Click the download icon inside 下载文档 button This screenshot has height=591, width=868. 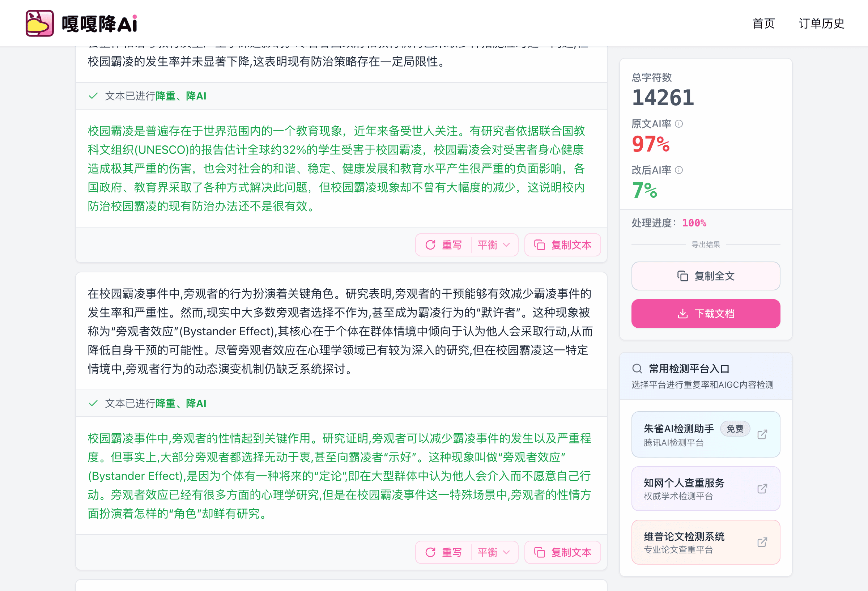pyautogui.click(x=683, y=314)
